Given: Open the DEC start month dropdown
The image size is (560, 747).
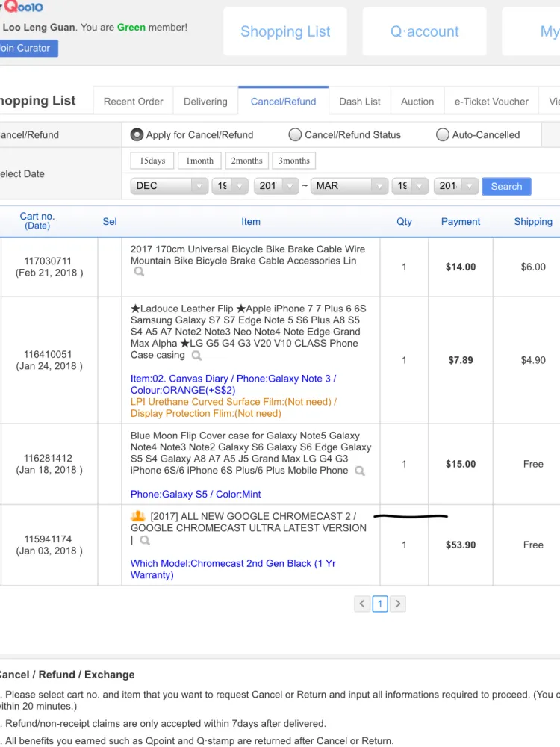Looking at the screenshot, I should [x=169, y=186].
